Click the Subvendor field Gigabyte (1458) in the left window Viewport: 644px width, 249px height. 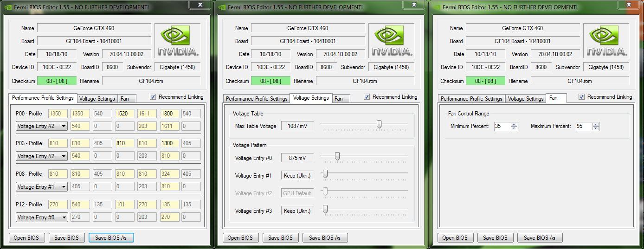click(177, 67)
